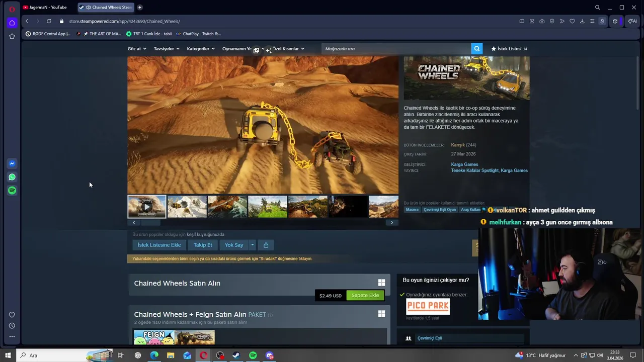Open sidebar setup three-dots menu
644x362 pixels.
[x=12, y=336]
